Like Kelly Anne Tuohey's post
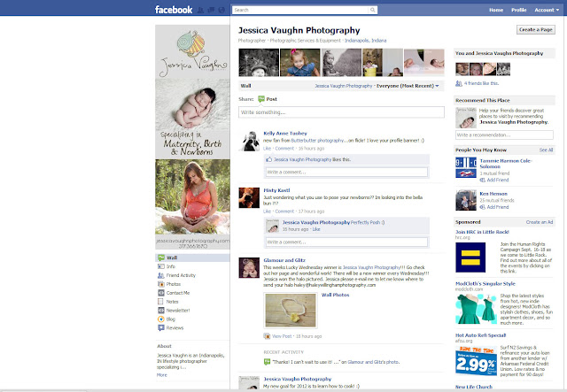The height and width of the screenshot is (392, 567). pos(268,149)
